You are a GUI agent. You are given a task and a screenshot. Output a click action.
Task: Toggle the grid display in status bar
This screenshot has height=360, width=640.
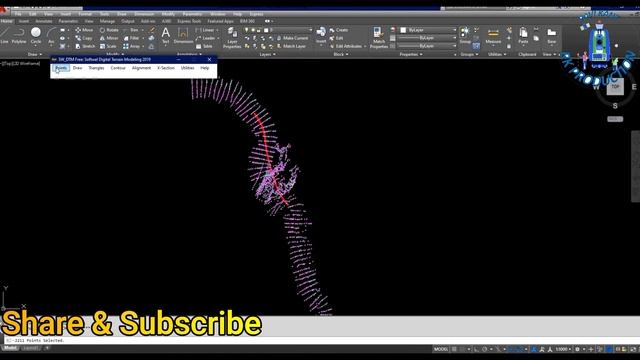(x=454, y=349)
